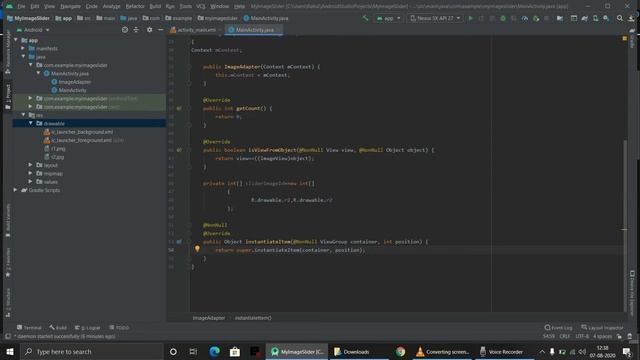Viewport: 640px width, 360px height.
Task: Expand Gradle Scripts node
Action: (16, 190)
